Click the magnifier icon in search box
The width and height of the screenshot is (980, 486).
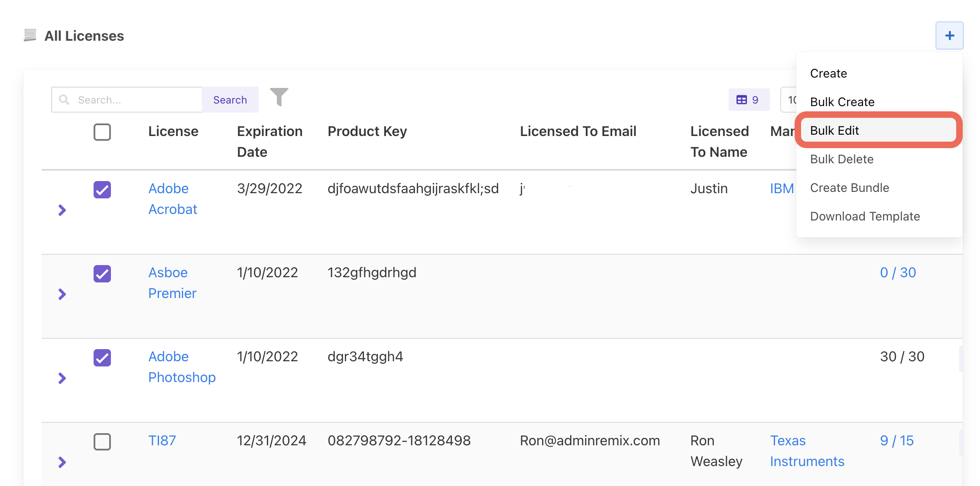pos(64,100)
